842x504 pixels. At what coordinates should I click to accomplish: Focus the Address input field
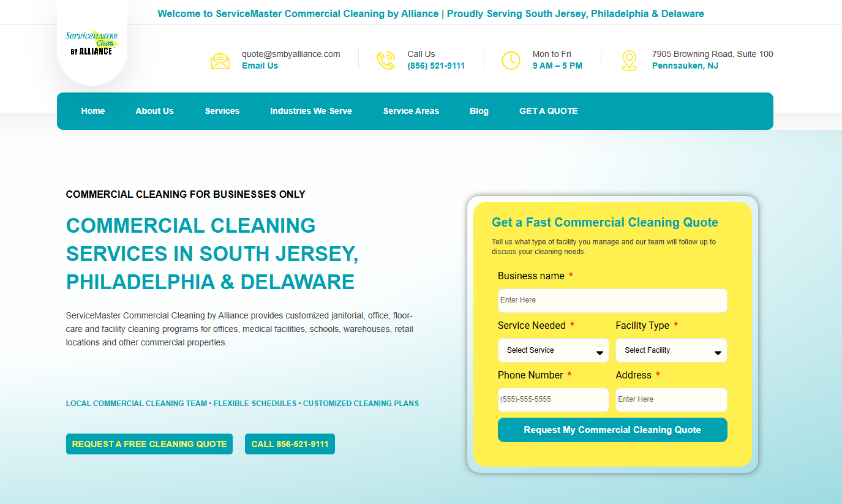coord(671,400)
